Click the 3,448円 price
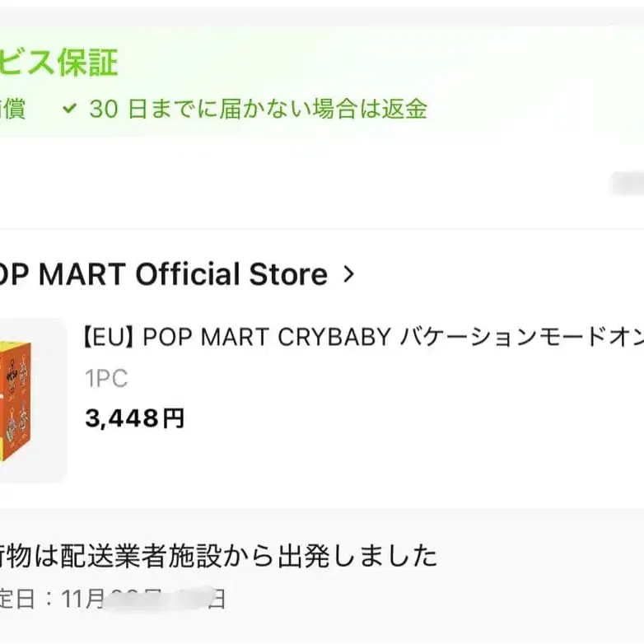Screen dimensions: 644x644 (x=134, y=418)
